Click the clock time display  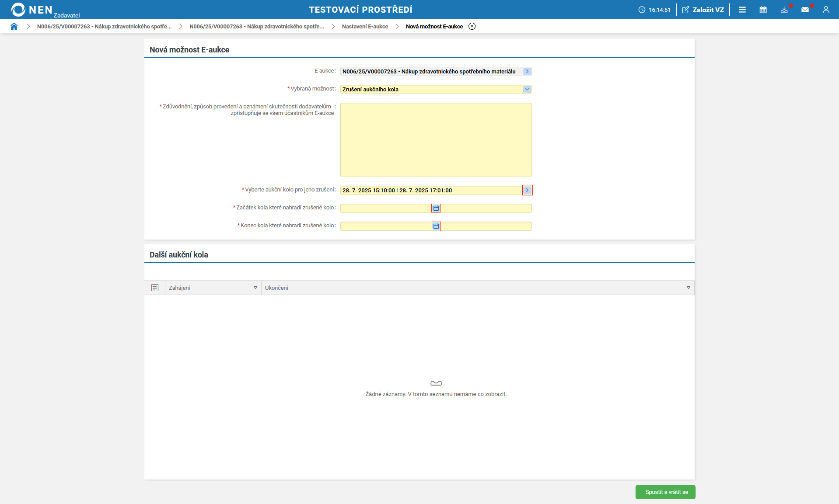[x=654, y=10]
